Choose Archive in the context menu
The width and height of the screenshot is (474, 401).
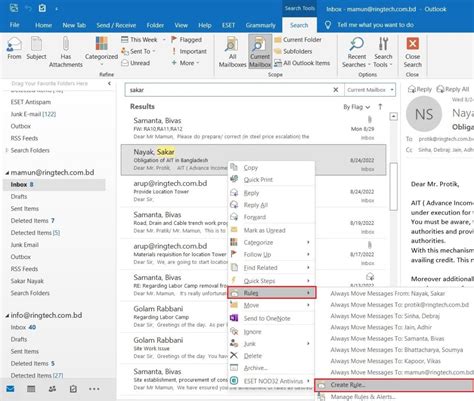coord(271,368)
